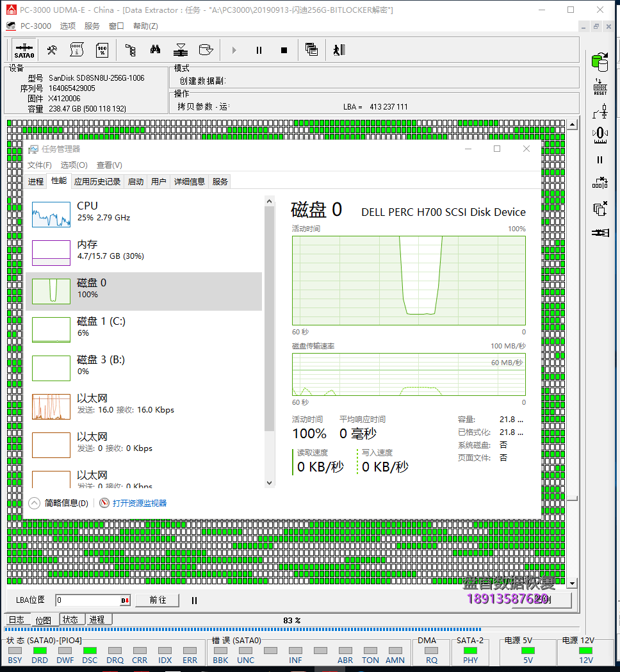Open the wrench and screwdriver settings tool
Viewport: 620px width, 672px height.
pos(52,50)
